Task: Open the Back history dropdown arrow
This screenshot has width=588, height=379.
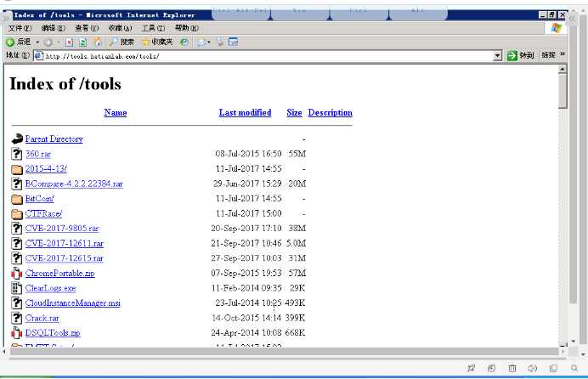Action: click(x=37, y=42)
